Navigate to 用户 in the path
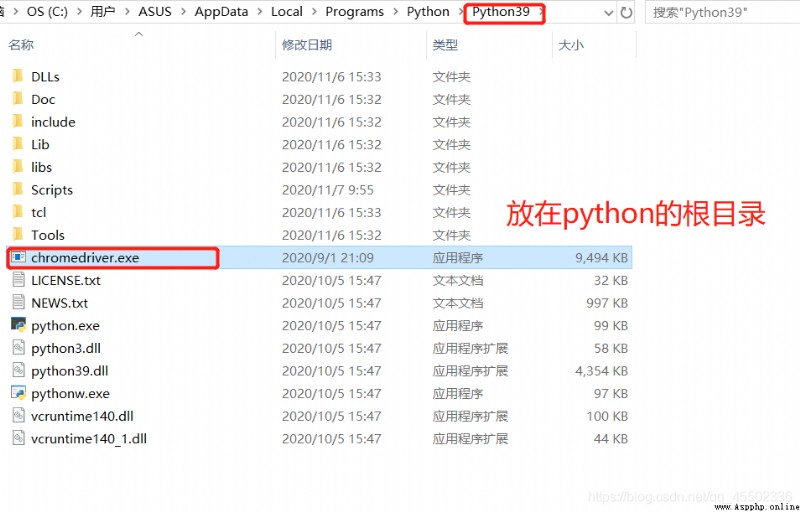The width and height of the screenshot is (800, 512). [x=103, y=12]
